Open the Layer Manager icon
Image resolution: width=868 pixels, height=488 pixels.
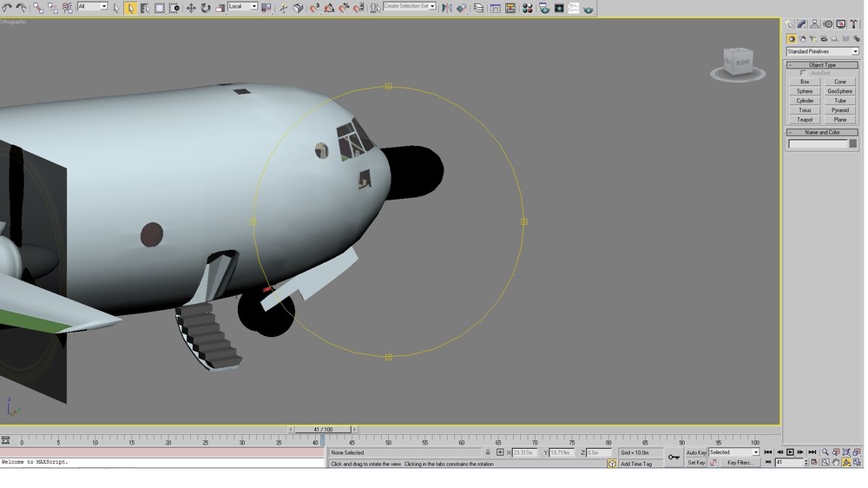click(x=479, y=9)
